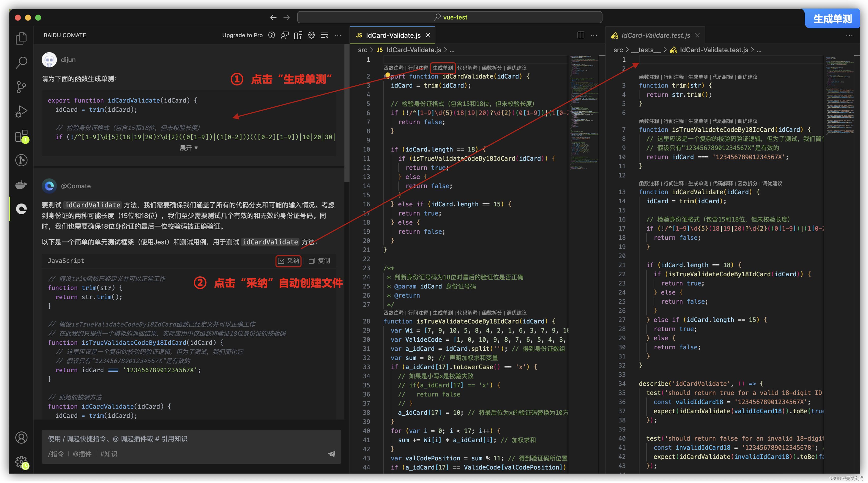Split the IdCard-Validate.js editor
The image size is (868, 483).
coord(581,35)
